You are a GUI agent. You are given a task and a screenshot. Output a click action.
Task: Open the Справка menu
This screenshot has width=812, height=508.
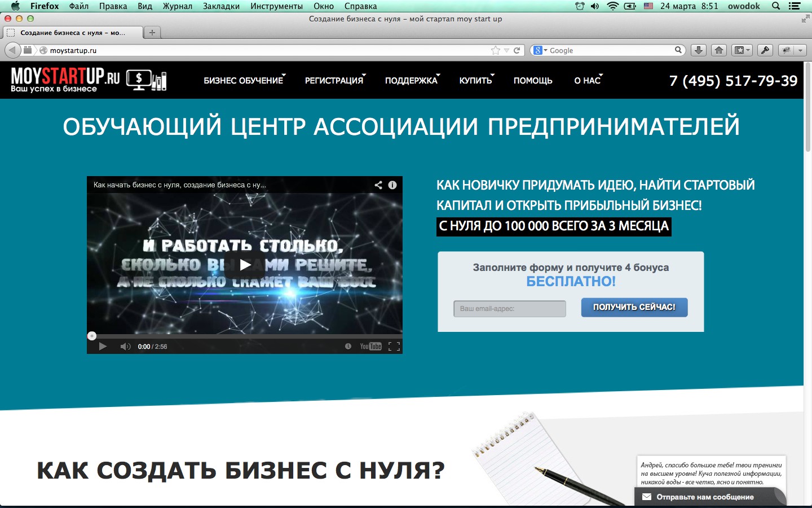click(360, 6)
